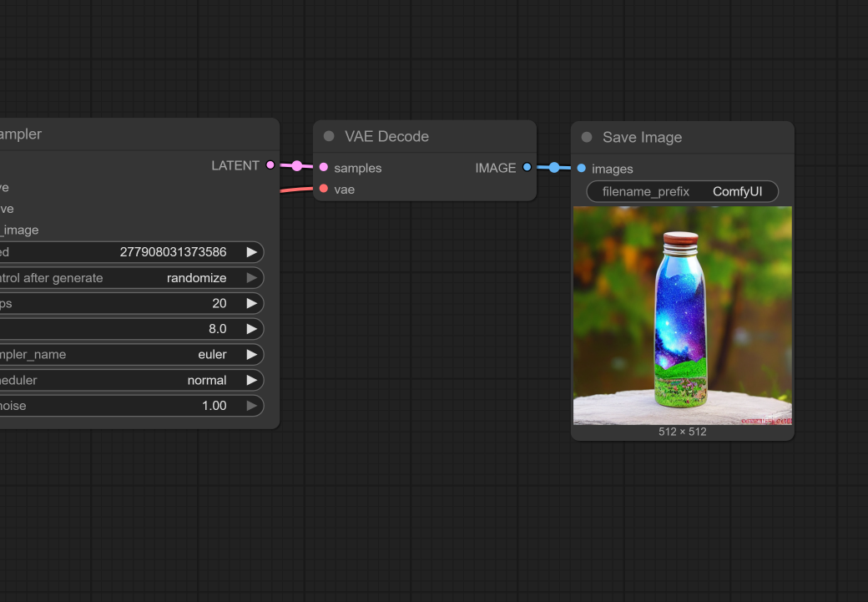Edit the filename_prefix ComfyUI field
Image resolution: width=868 pixels, height=602 pixels.
[x=682, y=191]
